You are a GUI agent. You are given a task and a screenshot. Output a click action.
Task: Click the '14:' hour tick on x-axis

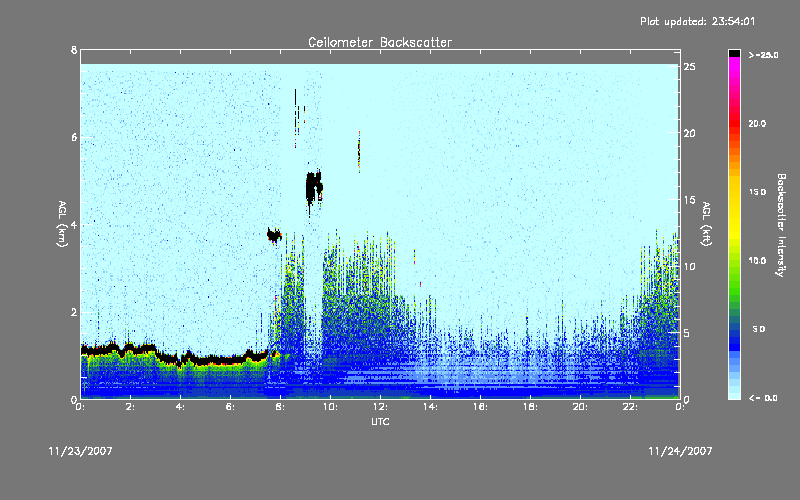point(431,407)
